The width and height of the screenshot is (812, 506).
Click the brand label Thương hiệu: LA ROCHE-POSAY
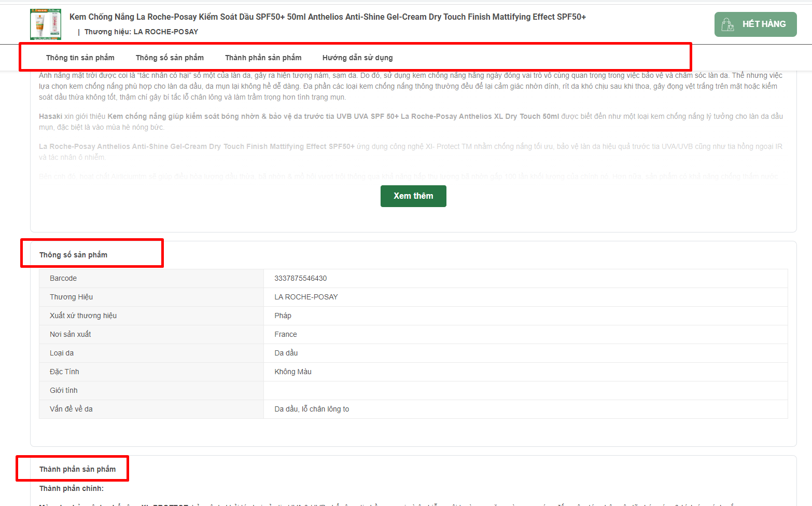pos(141,32)
